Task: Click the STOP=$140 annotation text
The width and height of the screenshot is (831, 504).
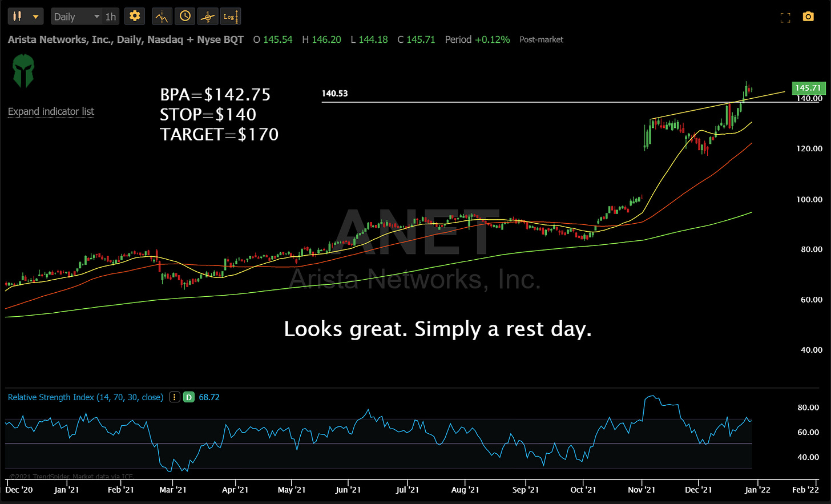Action: click(208, 115)
